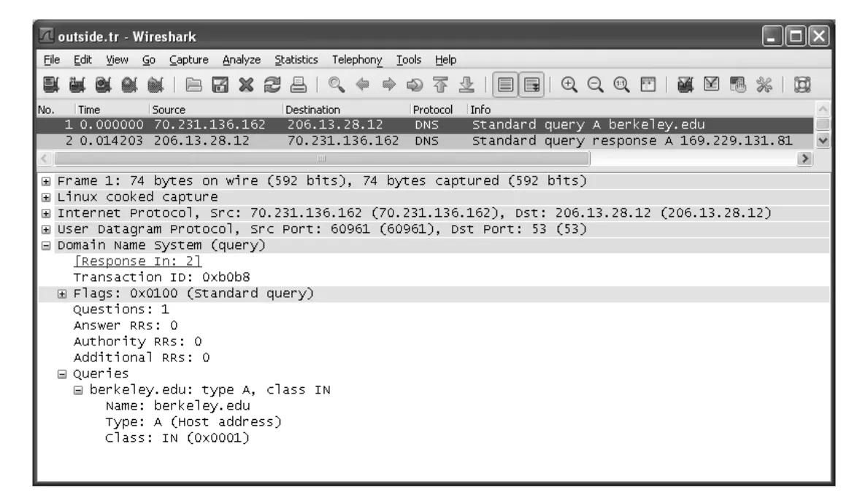Sort packets by Destination column header
Image resolution: width=868 pixels, height=498 pixels.
click(x=347, y=110)
